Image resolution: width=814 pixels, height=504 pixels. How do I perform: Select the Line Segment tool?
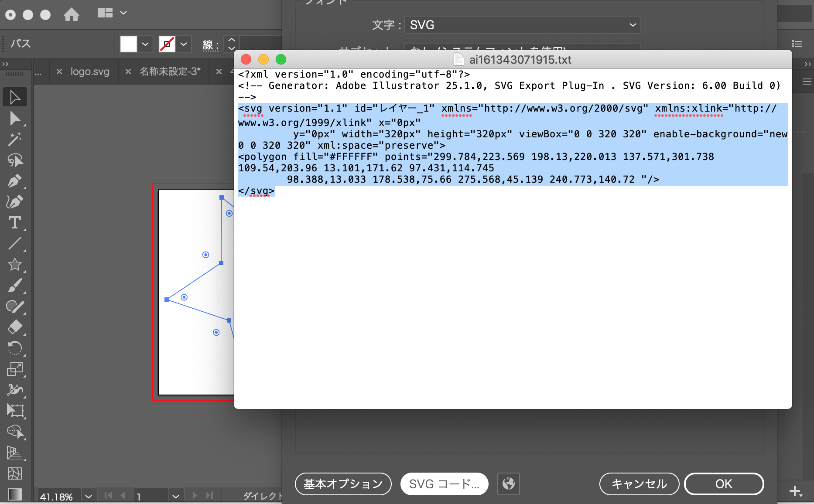pyautogui.click(x=15, y=243)
